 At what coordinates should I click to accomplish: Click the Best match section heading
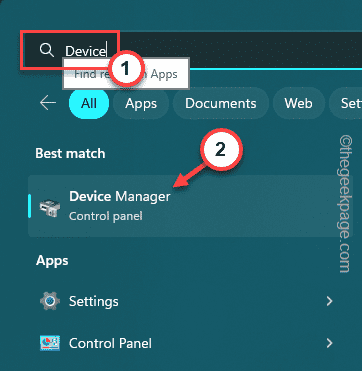point(70,153)
